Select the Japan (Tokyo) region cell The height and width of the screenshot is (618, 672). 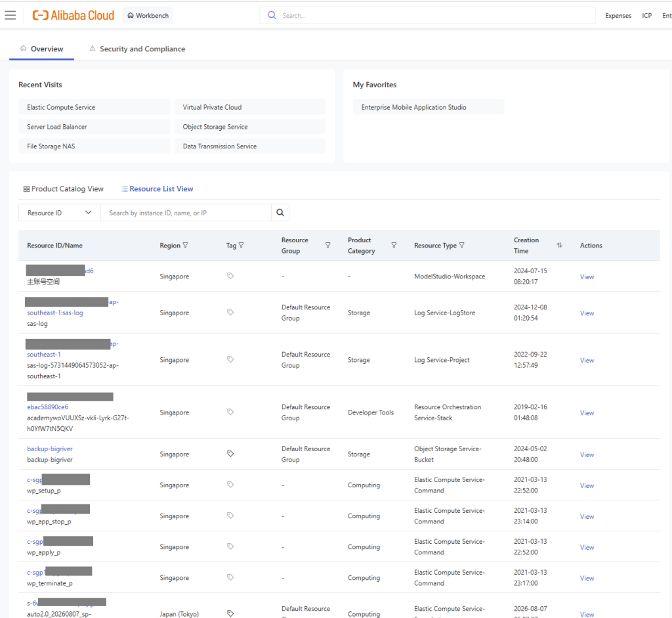[179, 614]
